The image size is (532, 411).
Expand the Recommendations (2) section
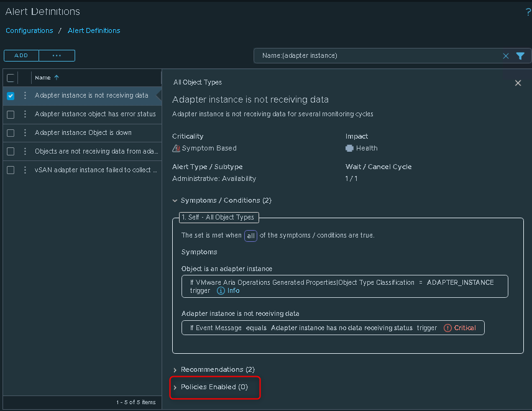(x=175, y=369)
